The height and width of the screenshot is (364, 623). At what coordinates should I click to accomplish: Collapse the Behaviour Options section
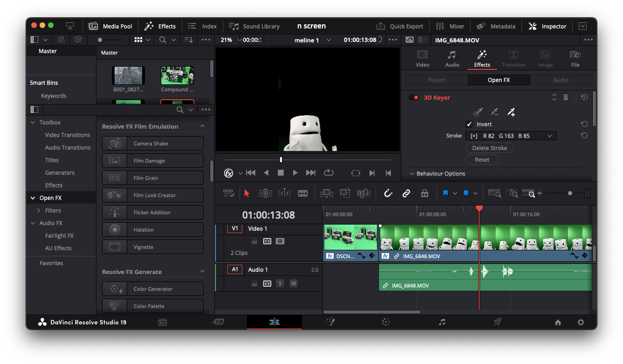click(x=412, y=174)
